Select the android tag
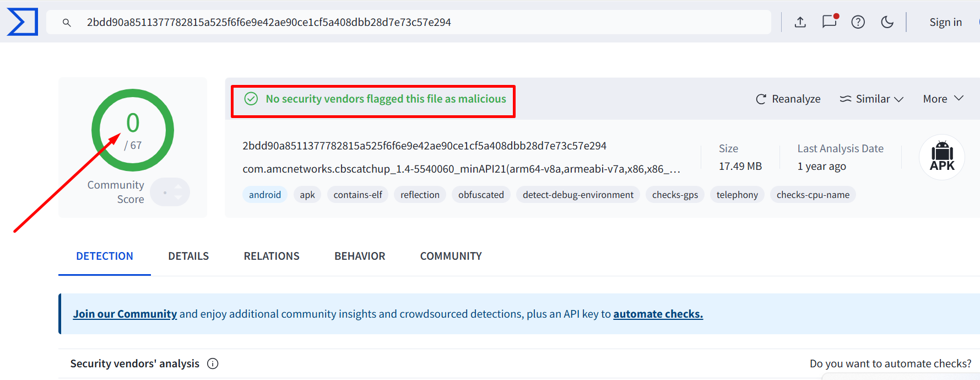 click(265, 195)
